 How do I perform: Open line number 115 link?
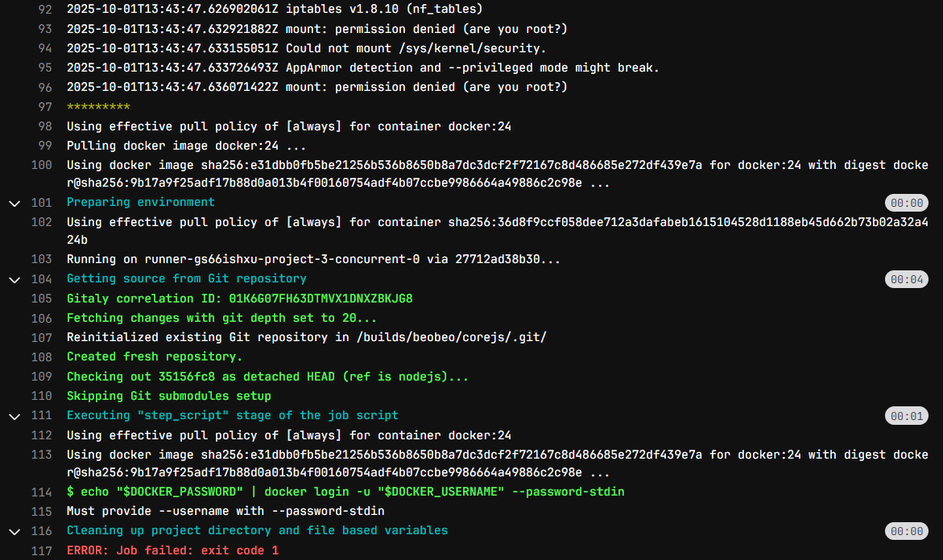pos(41,511)
